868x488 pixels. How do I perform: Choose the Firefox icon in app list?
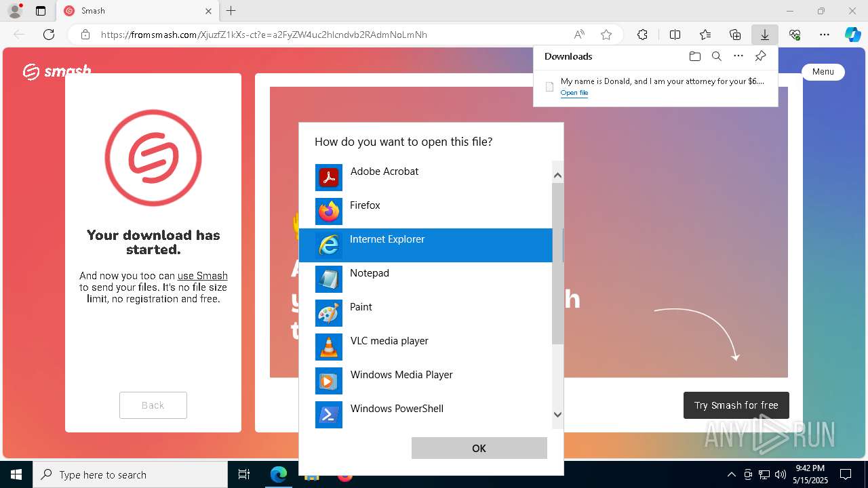click(x=329, y=211)
